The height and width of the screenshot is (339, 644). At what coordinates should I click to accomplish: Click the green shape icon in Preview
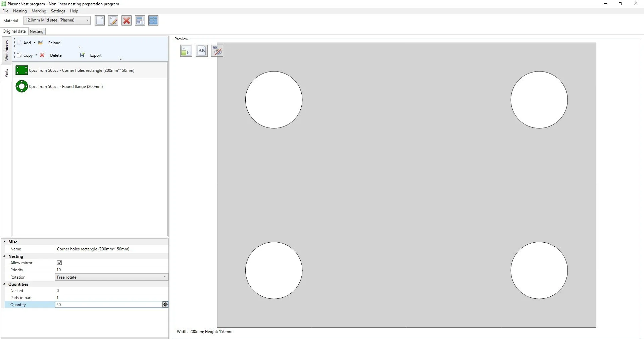click(186, 51)
